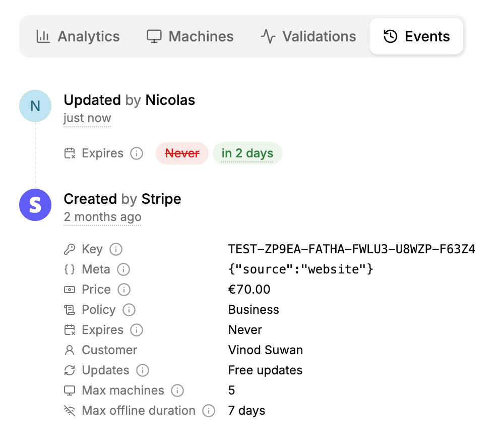Click the 'Never' value in the Created event
The image size is (504, 446).
point(245,330)
